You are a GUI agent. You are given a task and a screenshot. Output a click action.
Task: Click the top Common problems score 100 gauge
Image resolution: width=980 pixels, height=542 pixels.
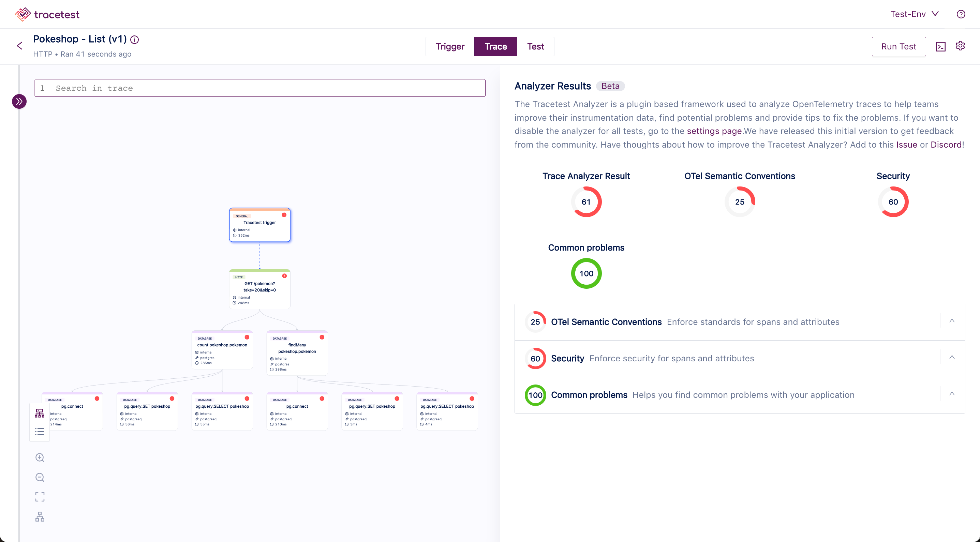click(x=586, y=273)
